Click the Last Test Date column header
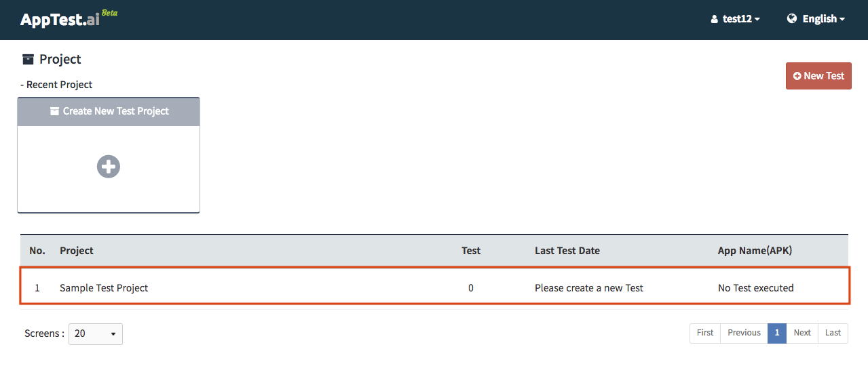This screenshot has height=366, width=868. pyautogui.click(x=567, y=251)
